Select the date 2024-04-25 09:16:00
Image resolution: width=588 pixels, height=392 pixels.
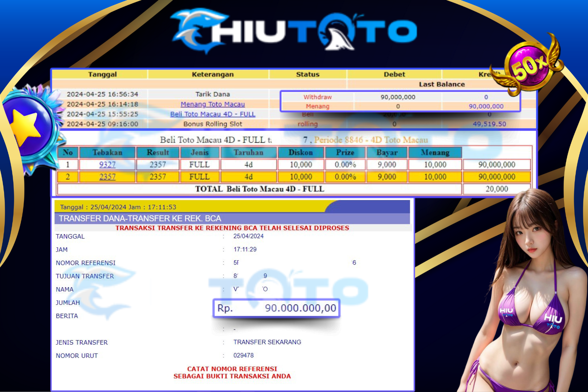coord(102,124)
